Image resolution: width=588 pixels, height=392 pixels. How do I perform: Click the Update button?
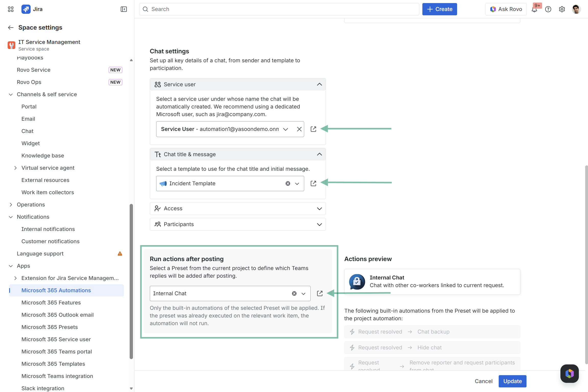512,381
